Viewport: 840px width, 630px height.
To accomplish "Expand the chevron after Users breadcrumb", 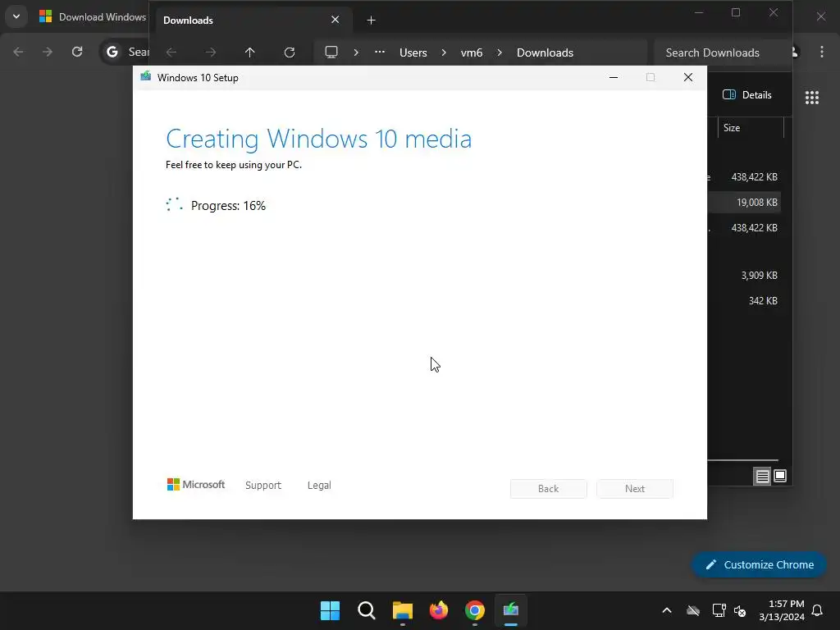I will pos(444,52).
